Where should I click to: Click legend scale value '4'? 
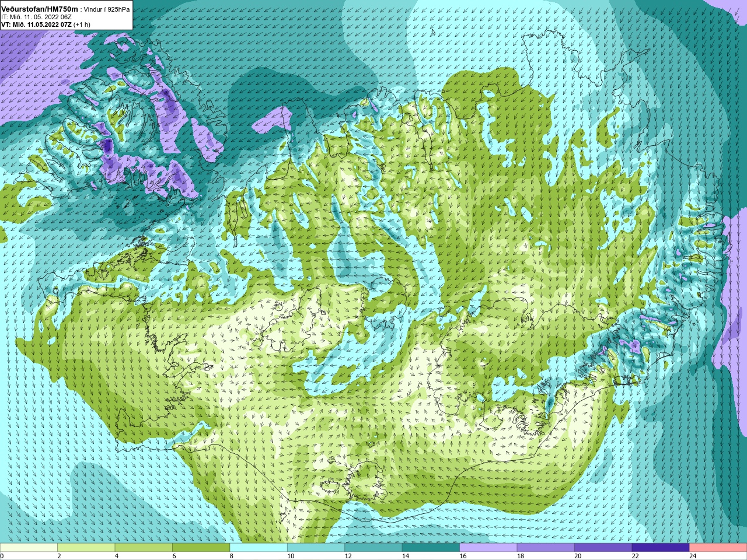[x=117, y=556]
